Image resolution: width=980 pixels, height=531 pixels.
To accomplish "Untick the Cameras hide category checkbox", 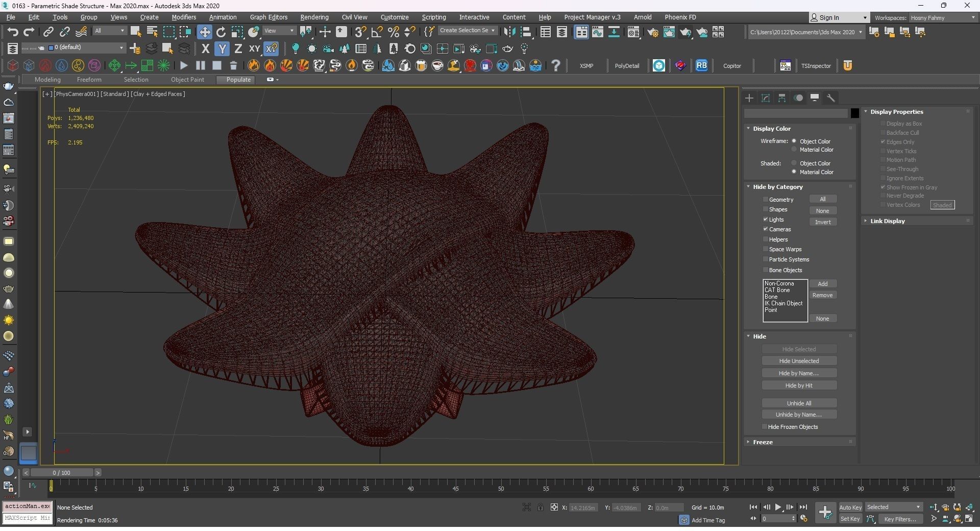I will point(766,229).
